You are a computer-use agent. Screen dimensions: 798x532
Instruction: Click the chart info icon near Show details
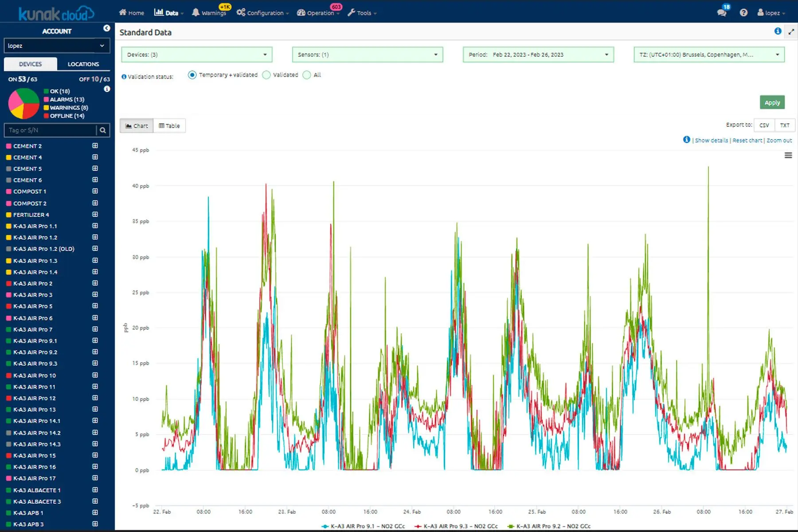[x=687, y=140]
